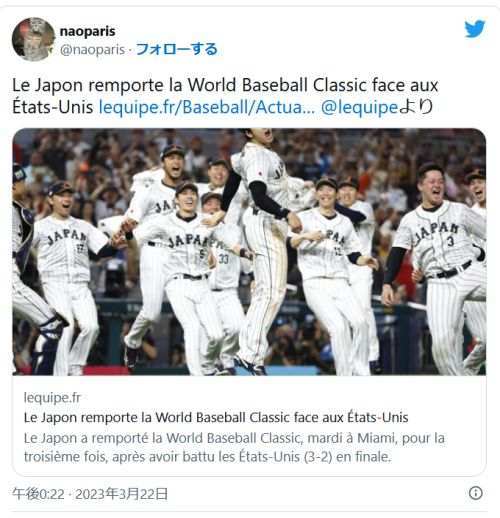Click the article summary mentioning Miami

tap(234, 447)
